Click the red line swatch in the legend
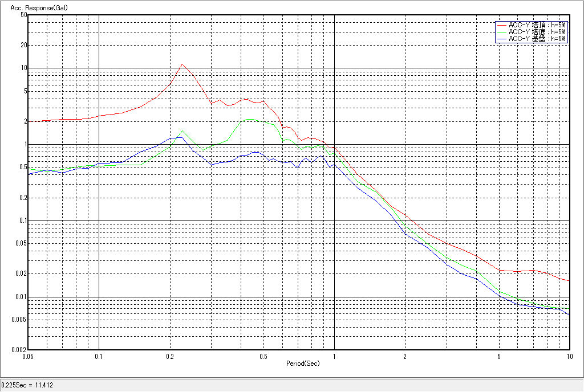This screenshot has width=584, height=392. pyautogui.click(x=501, y=25)
